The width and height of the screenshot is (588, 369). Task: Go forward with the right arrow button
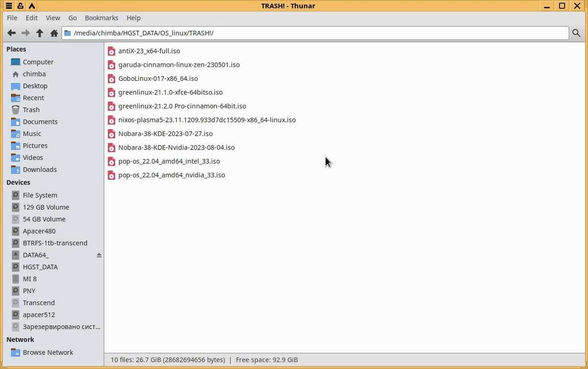(25, 33)
